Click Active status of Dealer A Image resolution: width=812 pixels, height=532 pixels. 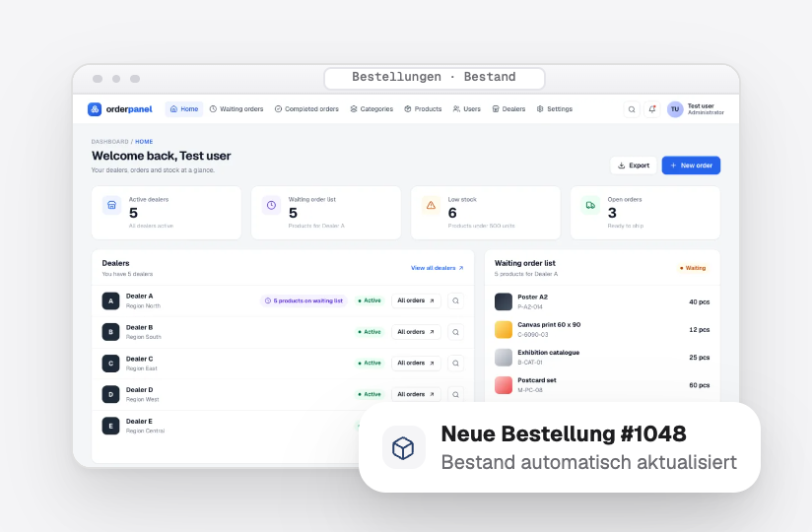tap(370, 300)
